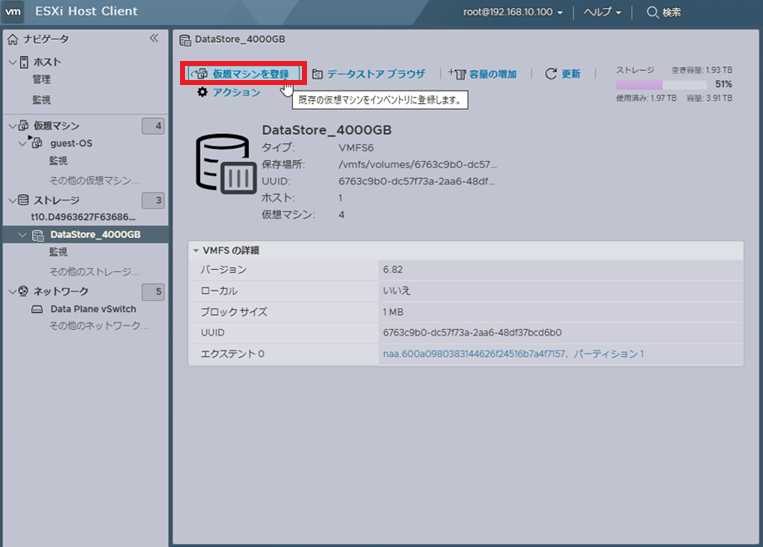Image resolution: width=763 pixels, height=547 pixels.
Task: Click the large datastore illustration
Action: click(226, 164)
